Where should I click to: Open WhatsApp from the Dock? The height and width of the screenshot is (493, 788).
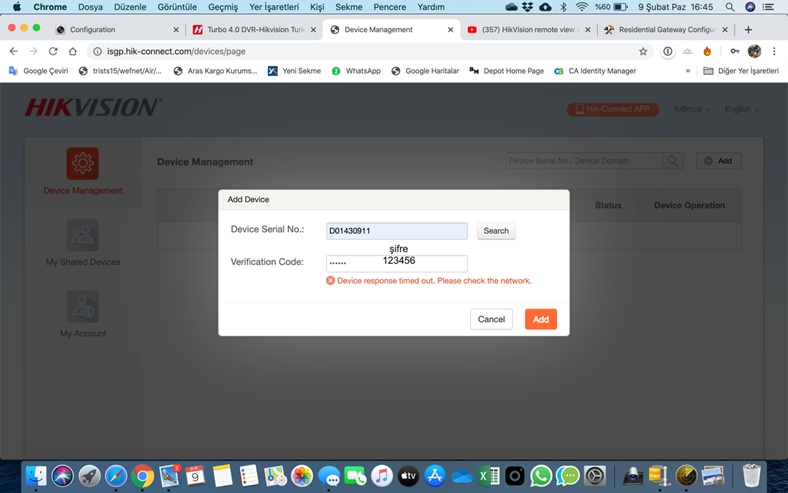pos(541,476)
